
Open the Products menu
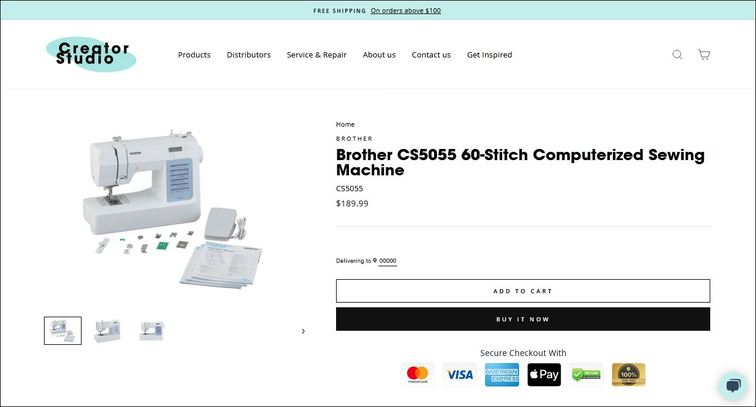(x=194, y=55)
